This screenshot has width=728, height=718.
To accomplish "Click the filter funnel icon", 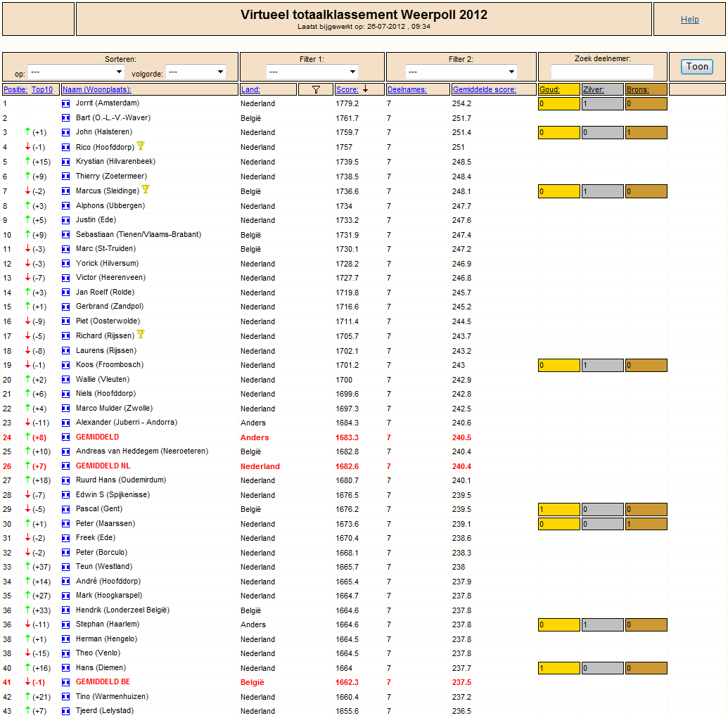I will [x=316, y=89].
